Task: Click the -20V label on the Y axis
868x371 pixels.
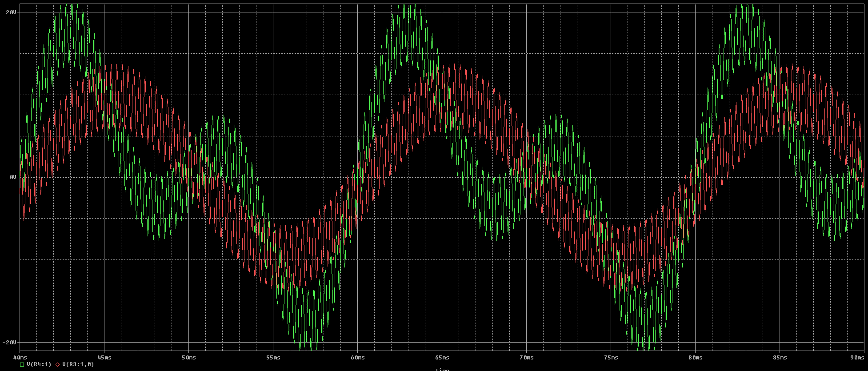Action: 10,342
